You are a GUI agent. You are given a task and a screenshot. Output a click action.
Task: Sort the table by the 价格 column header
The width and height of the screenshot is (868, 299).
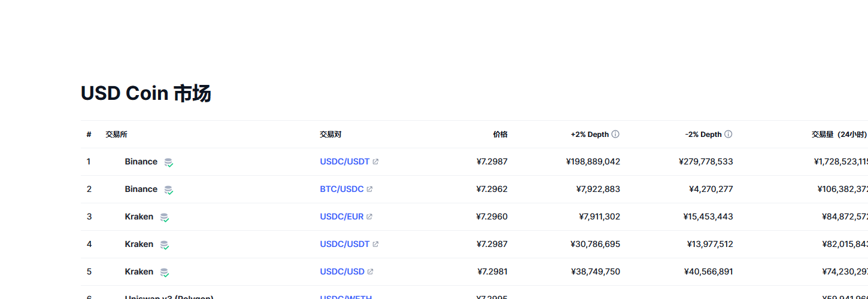(x=500, y=135)
